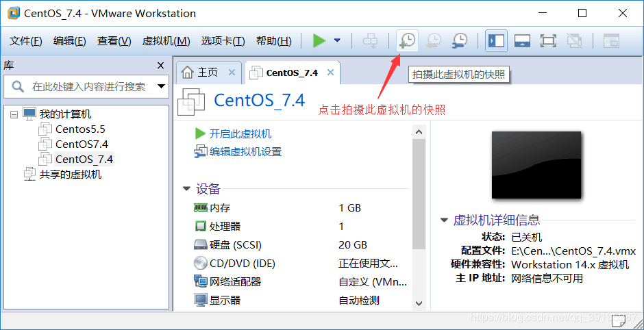Click the take snapshot toolbar icon
The width and height of the screenshot is (644, 330).
(x=408, y=40)
